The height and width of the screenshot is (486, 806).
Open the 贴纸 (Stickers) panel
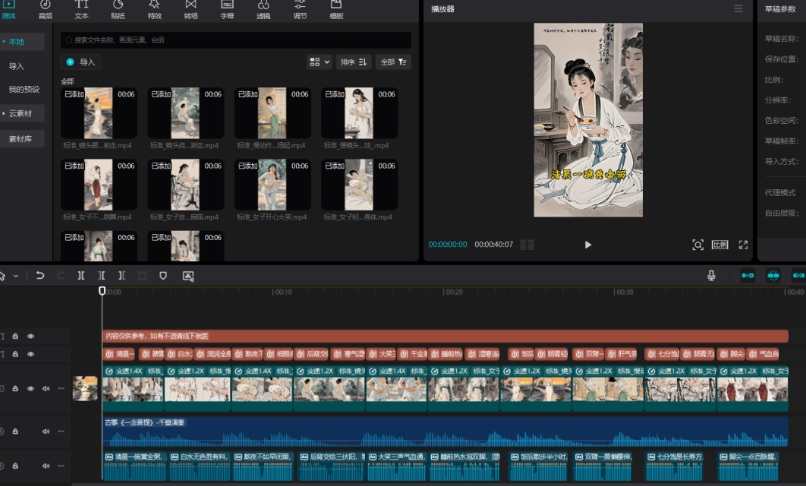click(x=118, y=10)
